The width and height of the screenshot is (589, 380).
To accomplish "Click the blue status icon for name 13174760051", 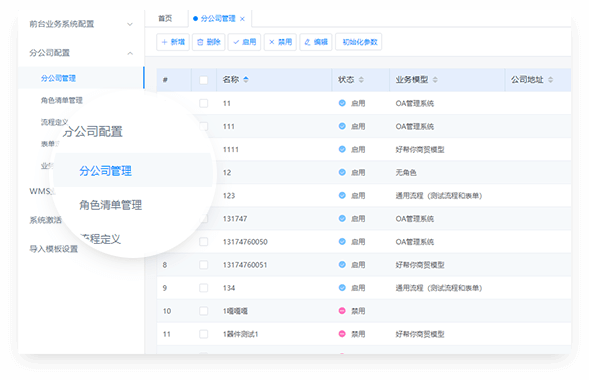I will coord(342,265).
